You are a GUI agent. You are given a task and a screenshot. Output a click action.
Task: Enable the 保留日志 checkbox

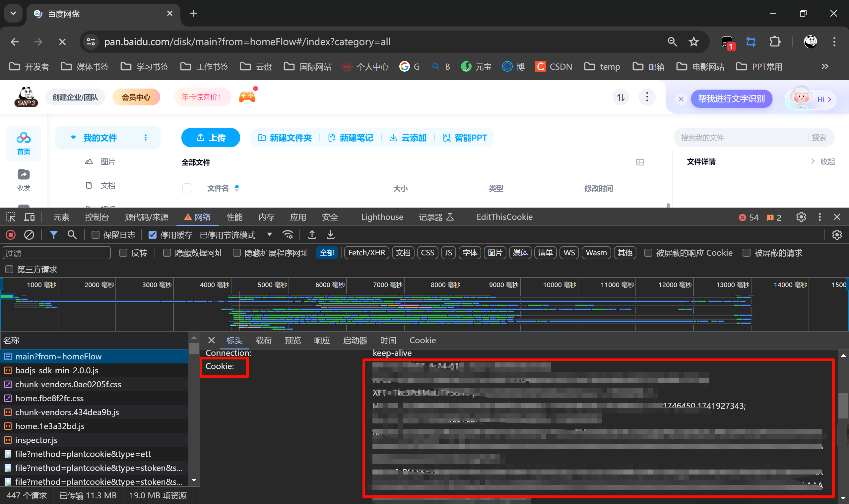click(x=96, y=235)
